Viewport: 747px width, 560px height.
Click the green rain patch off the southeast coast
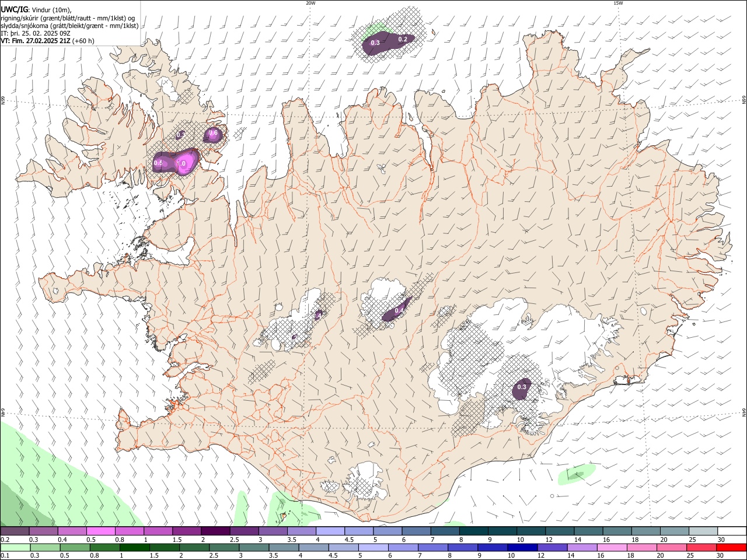pyautogui.click(x=575, y=474)
